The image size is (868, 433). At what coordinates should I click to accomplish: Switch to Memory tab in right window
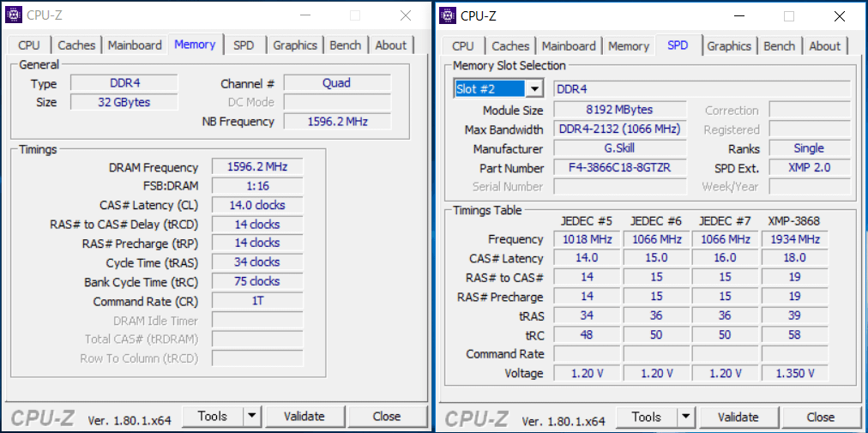click(629, 46)
